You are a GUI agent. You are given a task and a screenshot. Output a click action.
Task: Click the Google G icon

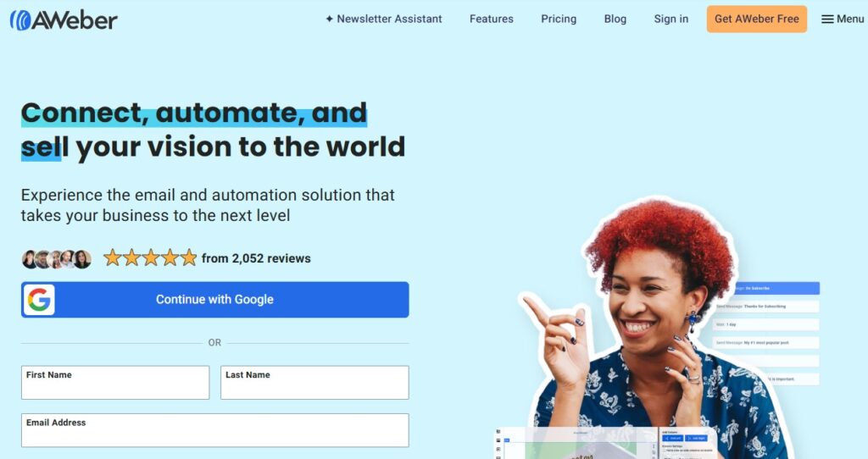tap(39, 300)
